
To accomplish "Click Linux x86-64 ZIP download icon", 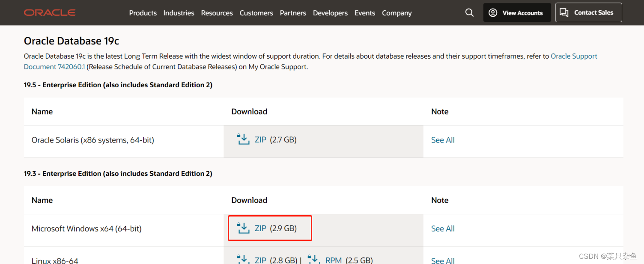I will (243, 259).
